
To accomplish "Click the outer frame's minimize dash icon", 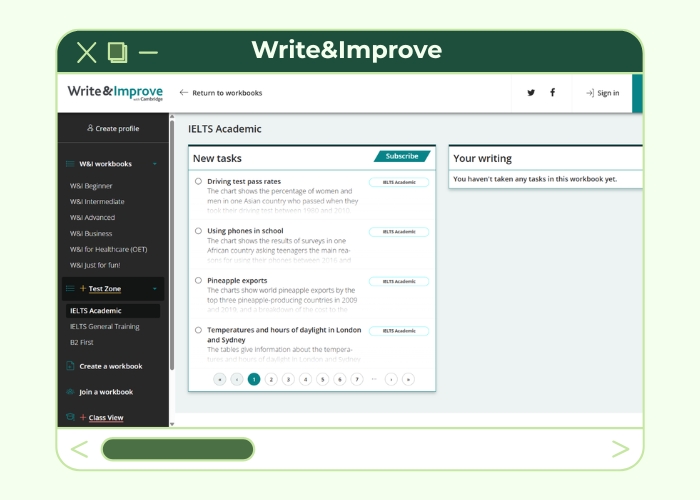I will pyautogui.click(x=148, y=53).
